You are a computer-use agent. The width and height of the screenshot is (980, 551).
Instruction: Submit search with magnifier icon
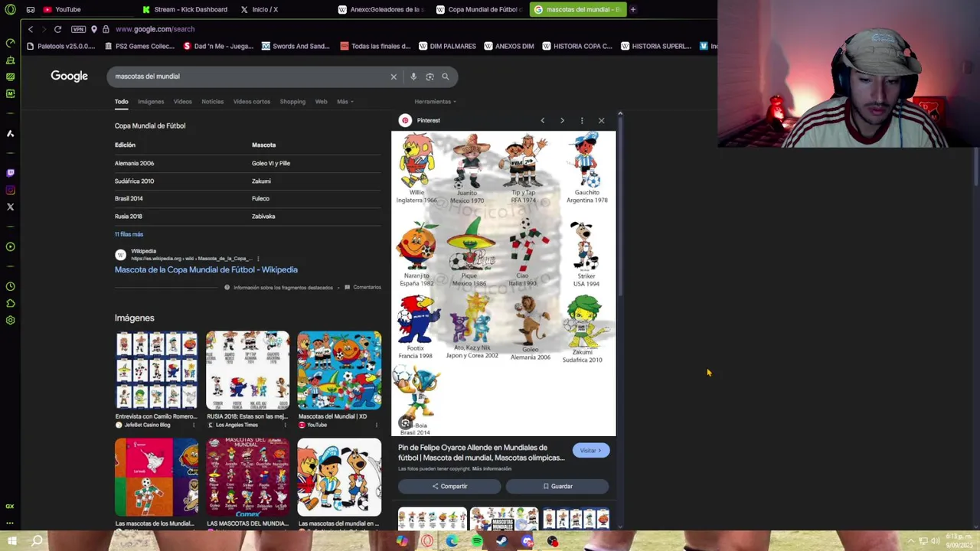(x=446, y=77)
